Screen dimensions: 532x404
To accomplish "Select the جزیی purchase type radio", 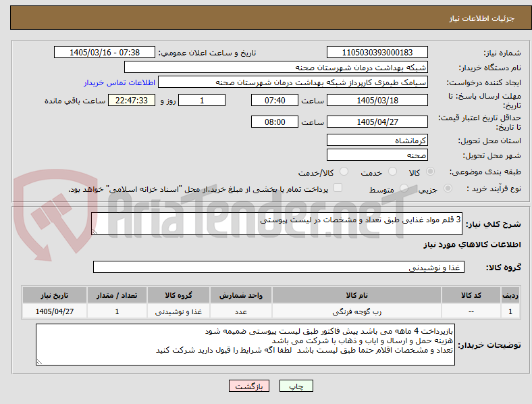I will pyautogui.click(x=448, y=188).
